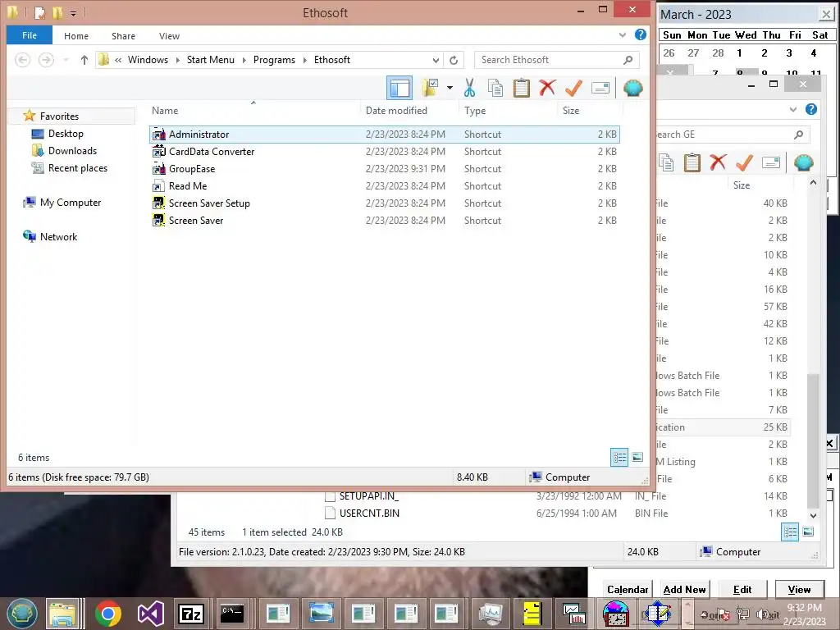Click the orange checkmark Properties icon in Ethosoft toolbar
840x630 pixels.
pyautogui.click(x=573, y=88)
